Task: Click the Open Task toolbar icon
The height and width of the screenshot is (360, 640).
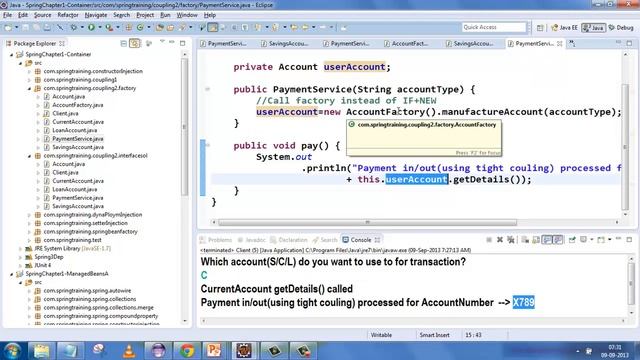Action: coord(170,27)
